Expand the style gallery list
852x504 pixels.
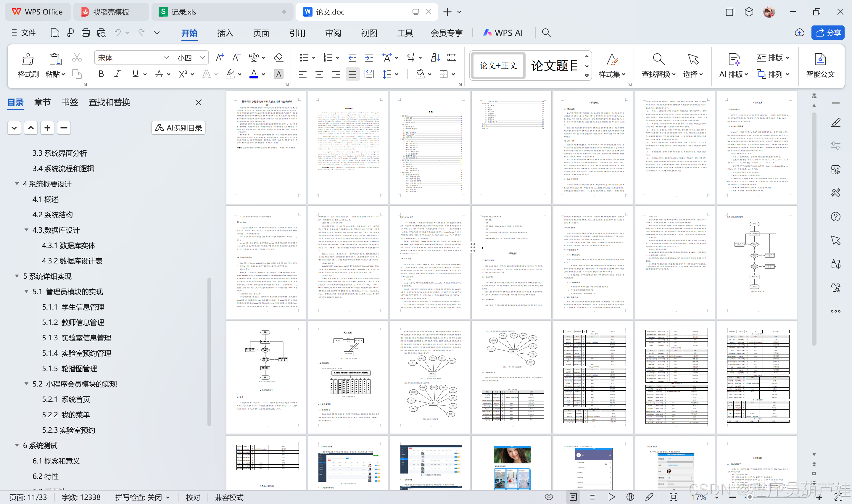587,76
